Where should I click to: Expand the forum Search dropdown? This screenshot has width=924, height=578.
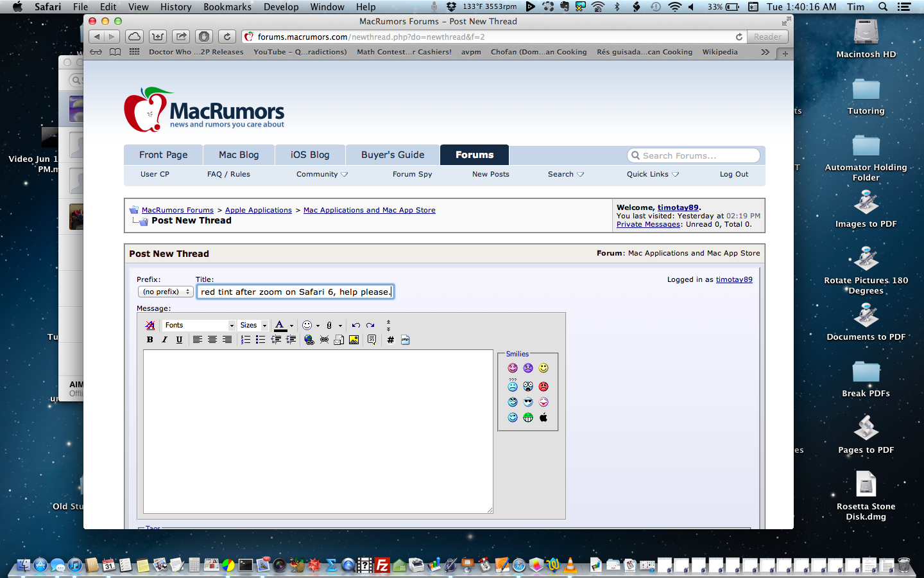566,175
